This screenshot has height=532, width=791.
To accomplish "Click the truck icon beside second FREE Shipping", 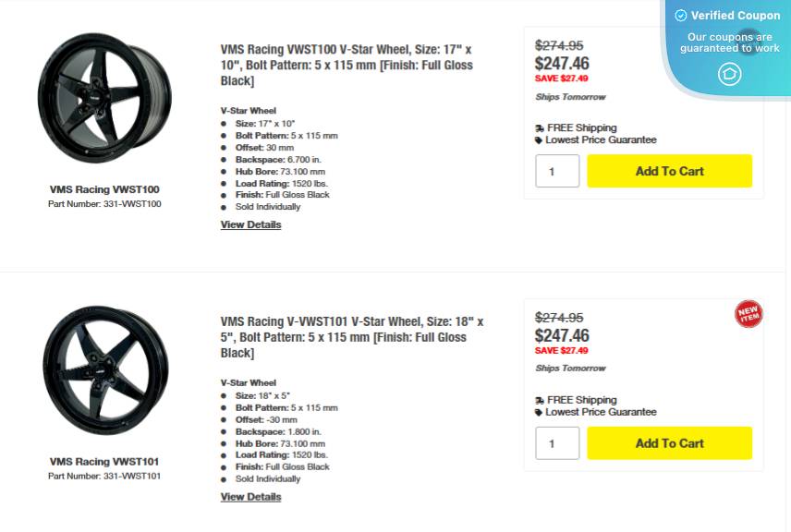I will click(x=540, y=400).
